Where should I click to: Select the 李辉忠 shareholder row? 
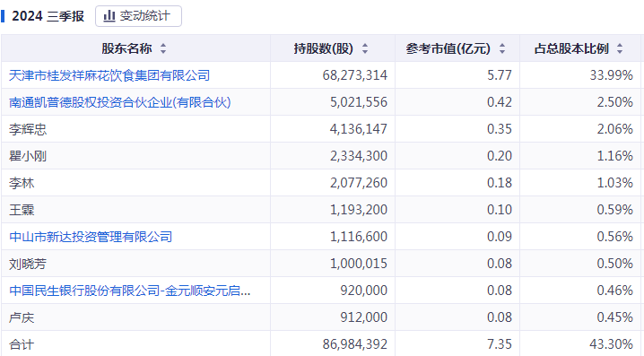(x=321, y=129)
